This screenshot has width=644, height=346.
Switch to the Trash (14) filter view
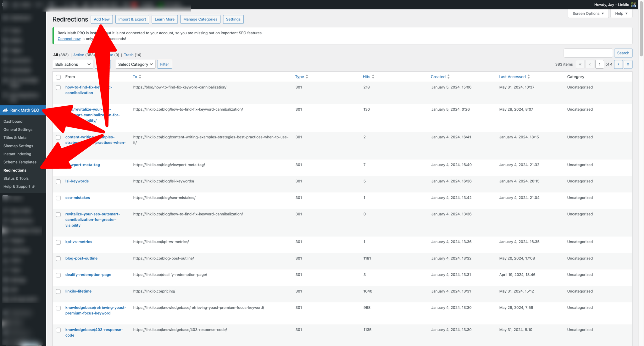[x=132, y=55]
